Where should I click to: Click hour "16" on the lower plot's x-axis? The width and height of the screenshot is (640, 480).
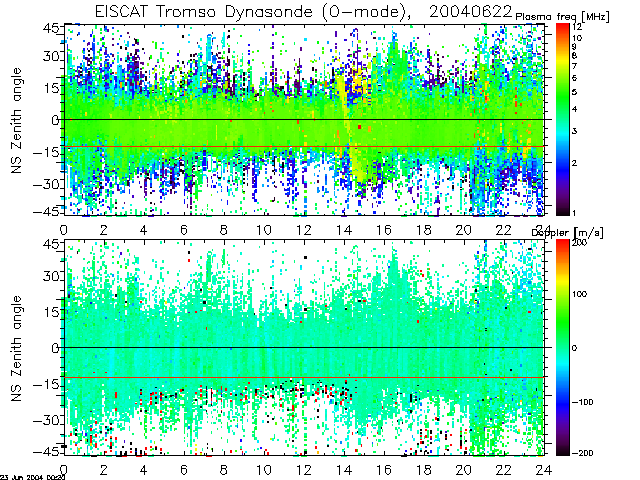point(384,470)
